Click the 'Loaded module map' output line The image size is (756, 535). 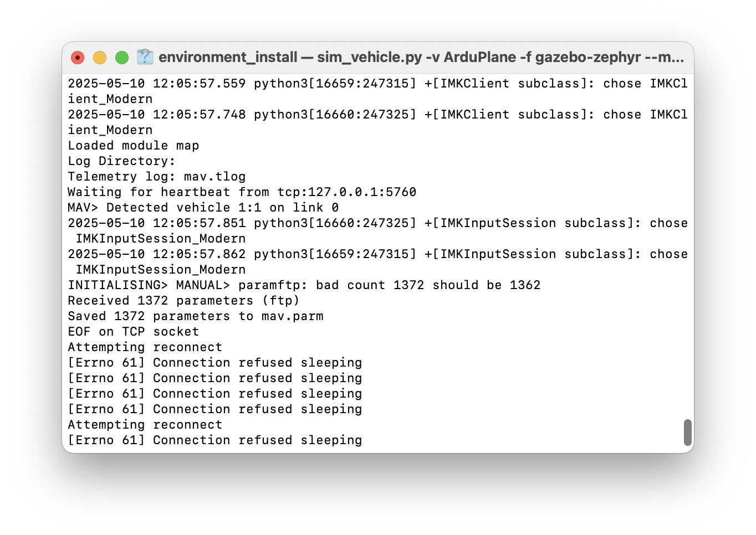134,146
